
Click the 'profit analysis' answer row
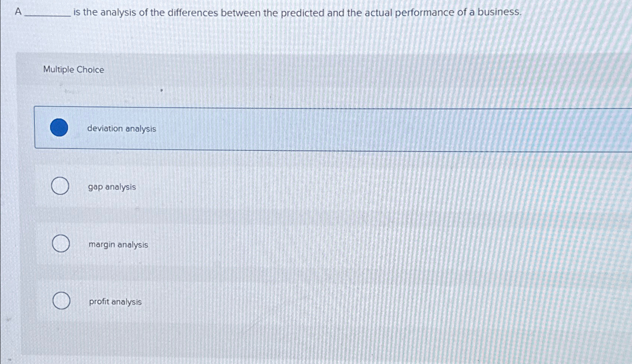point(265,301)
